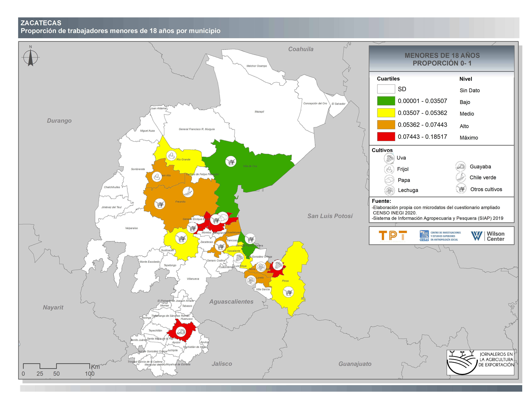Viewport: 532px width, 411px height.
Task: Click the green Bajo color swatch
Action: [386, 101]
